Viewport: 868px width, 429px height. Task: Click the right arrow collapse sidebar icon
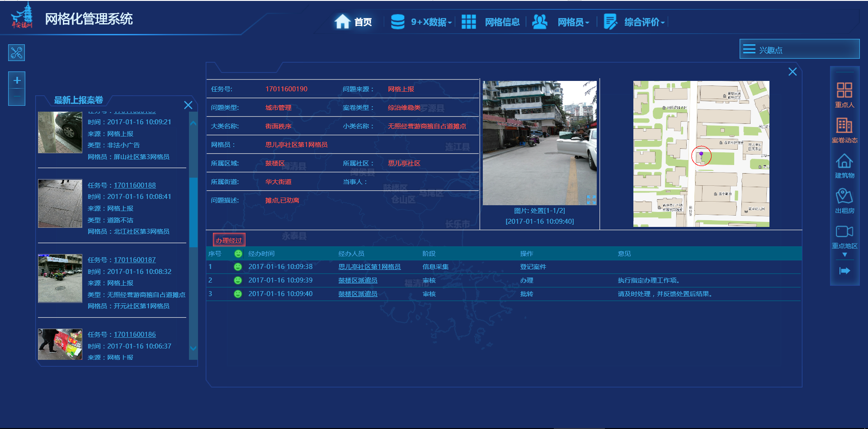tap(844, 271)
